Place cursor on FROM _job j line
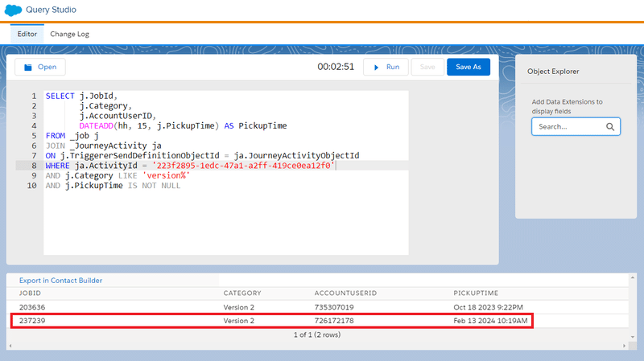The height and width of the screenshot is (361, 644). point(72,136)
